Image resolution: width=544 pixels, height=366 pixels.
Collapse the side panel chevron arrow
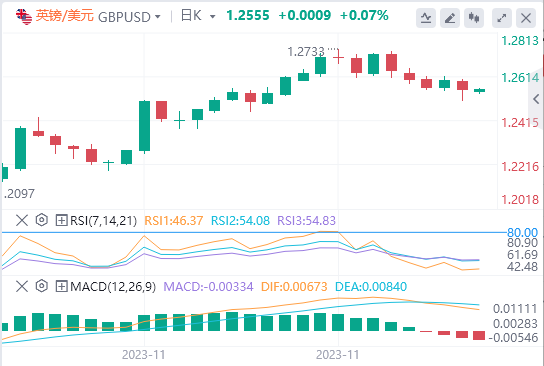tap(536, 100)
